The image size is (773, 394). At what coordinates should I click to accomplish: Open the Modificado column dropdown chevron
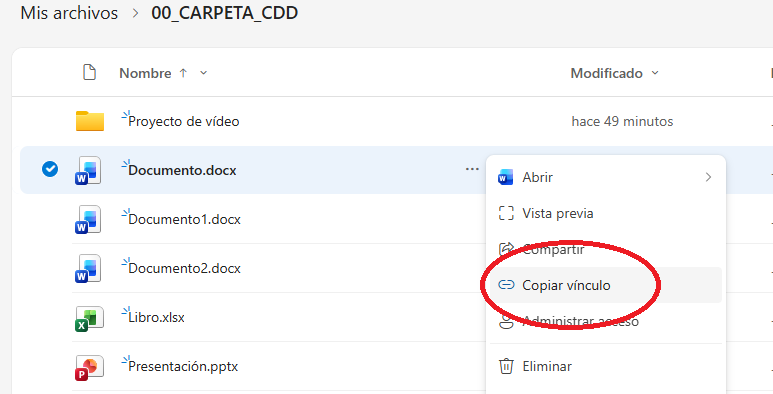pos(655,73)
